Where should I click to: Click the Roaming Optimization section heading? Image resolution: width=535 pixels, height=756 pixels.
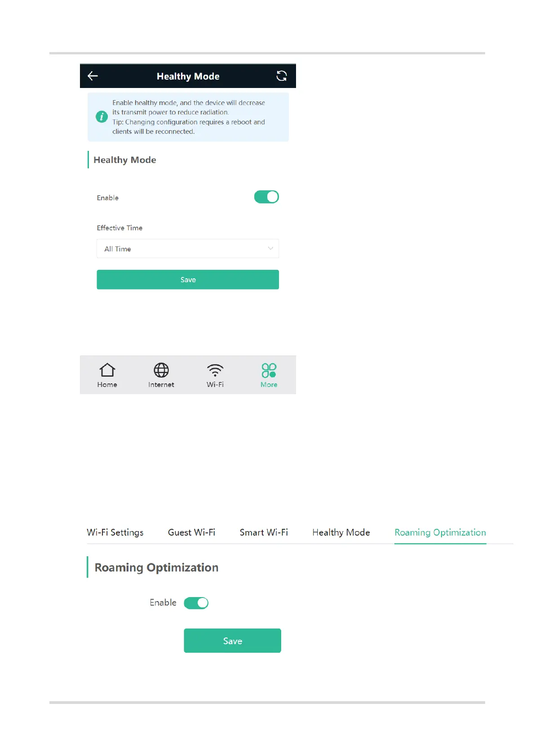click(x=156, y=567)
